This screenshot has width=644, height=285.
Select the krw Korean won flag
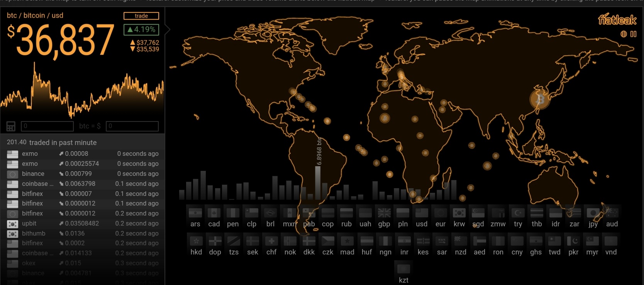point(459,213)
